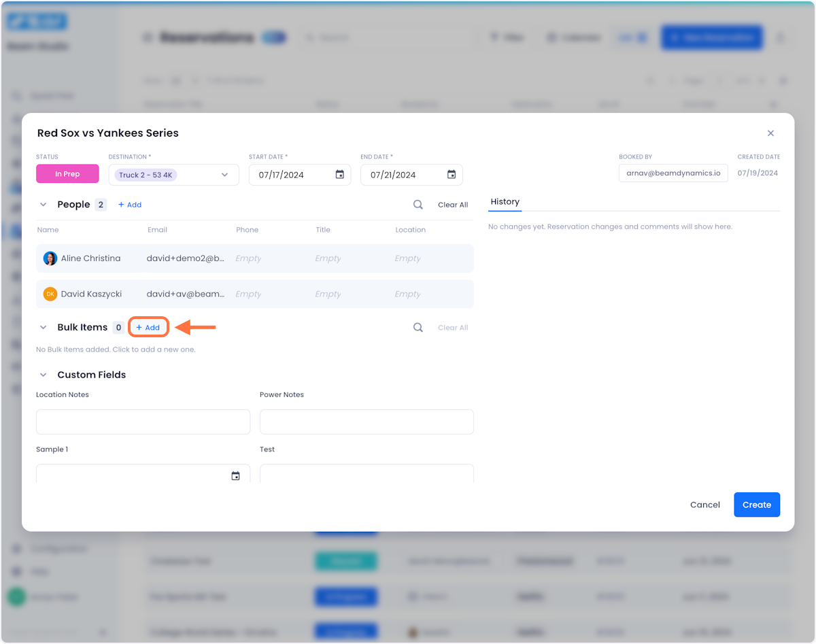This screenshot has height=644, width=816.
Task: Click David Kaszycki's DK avatar
Action: (50, 294)
